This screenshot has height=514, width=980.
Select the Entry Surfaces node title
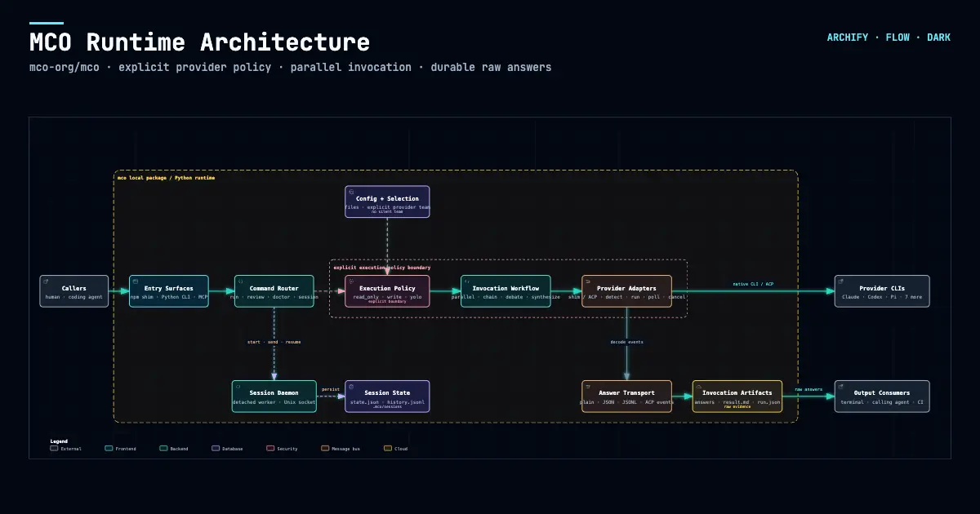pyautogui.click(x=169, y=288)
